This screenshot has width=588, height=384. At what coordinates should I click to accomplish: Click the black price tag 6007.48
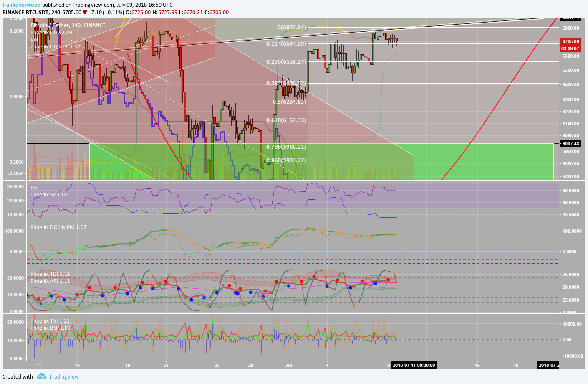click(x=570, y=144)
